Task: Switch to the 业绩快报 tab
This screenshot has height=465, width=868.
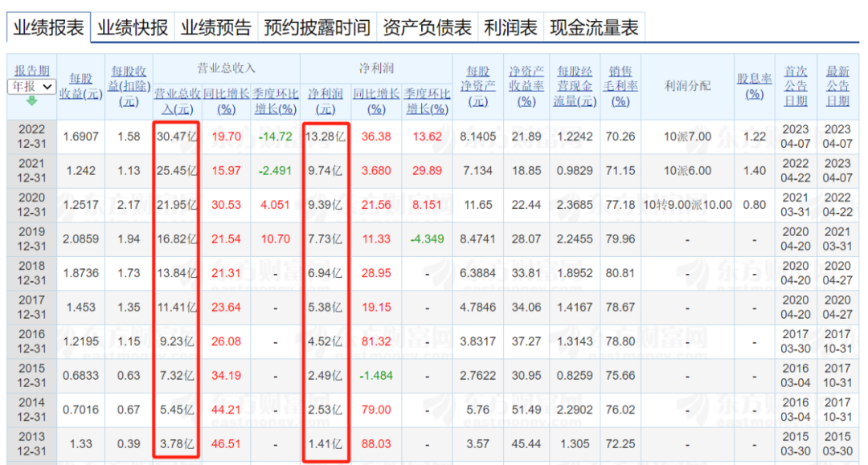Action: [133, 28]
